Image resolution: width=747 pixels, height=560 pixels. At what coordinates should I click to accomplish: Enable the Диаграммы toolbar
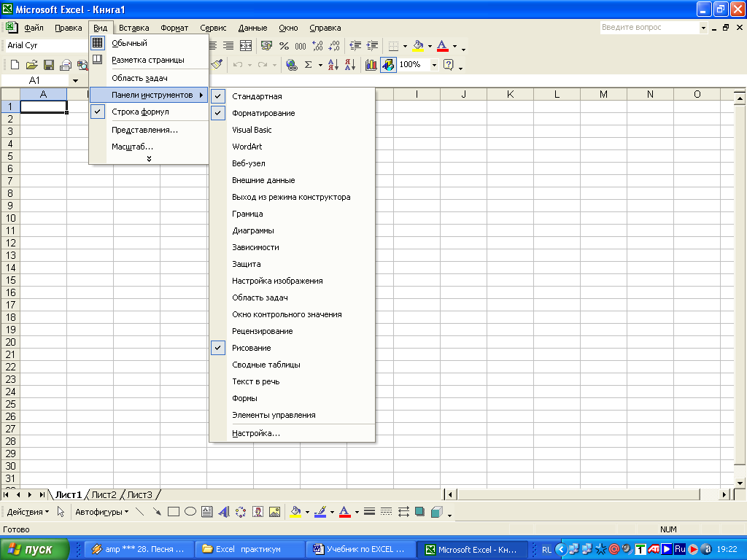click(293, 230)
